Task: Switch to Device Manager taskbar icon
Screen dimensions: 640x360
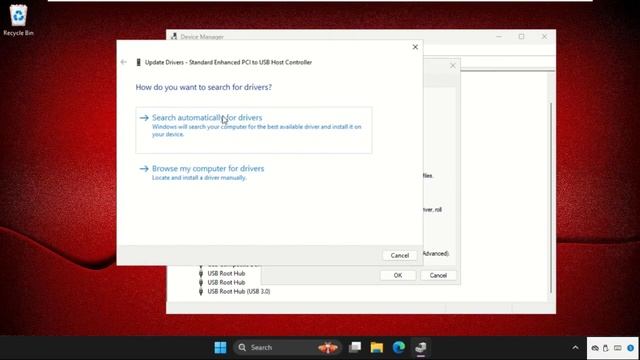Action: (x=421, y=347)
